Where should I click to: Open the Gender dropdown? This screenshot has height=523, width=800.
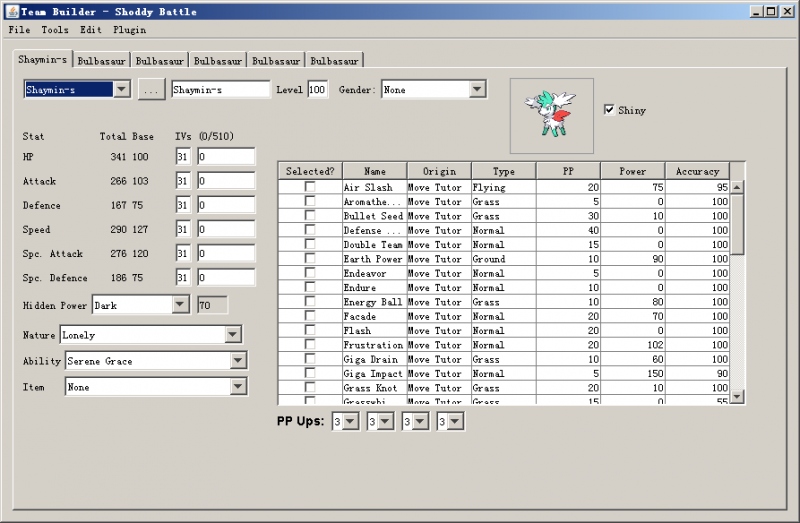tap(477, 89)
